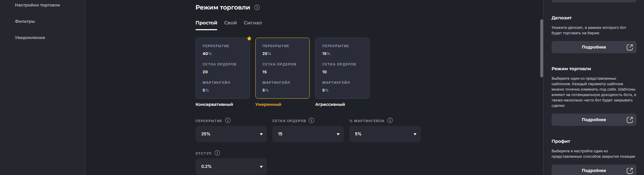This screenshot has height=175, width=644.
Task: Click the info icon beside ОТСТУП label
Action: point(217,153)
